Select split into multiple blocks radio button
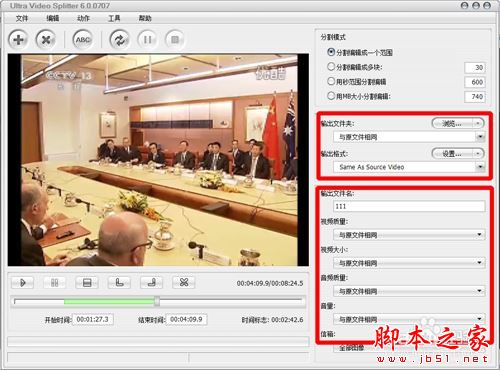500x370 pixels. tap(331, 67)
